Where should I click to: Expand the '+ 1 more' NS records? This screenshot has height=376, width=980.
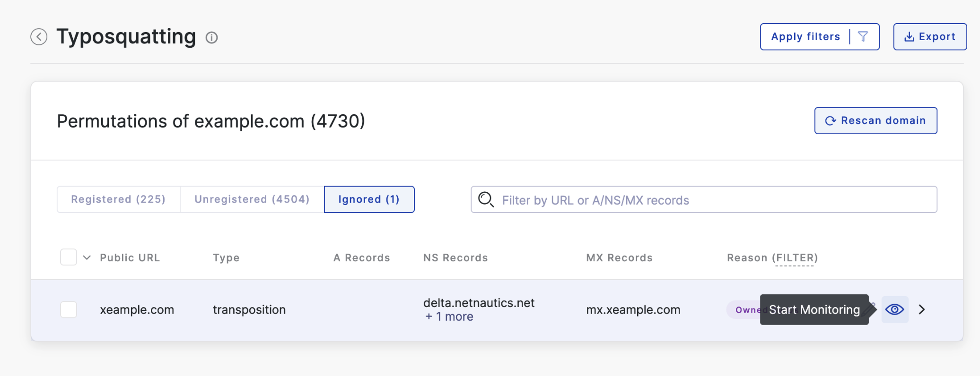point(449,316)
